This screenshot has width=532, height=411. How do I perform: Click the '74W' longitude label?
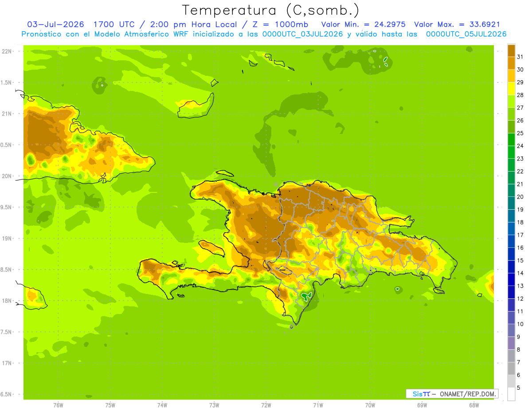162,405
